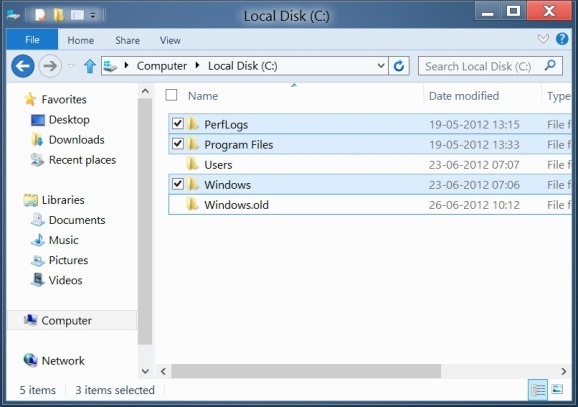Viewport: 578px width, 407px height.
Task: Switch to the Share ribbon tab
Action: 127,40
